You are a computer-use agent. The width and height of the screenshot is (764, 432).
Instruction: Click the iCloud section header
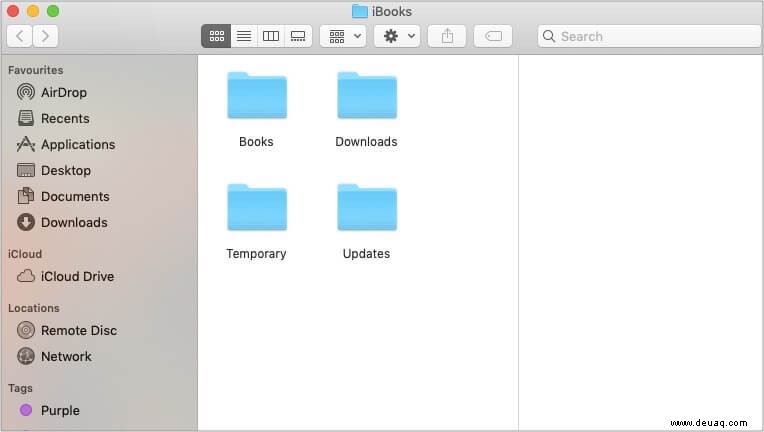(25, 254)
